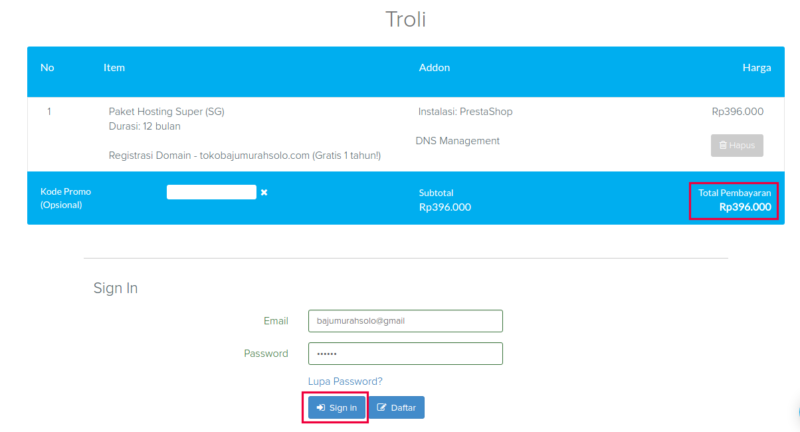Screen dimensions: 800x432
Task: Click the Instalasi: PrestaShop addon text
Action: pos(465,111)
